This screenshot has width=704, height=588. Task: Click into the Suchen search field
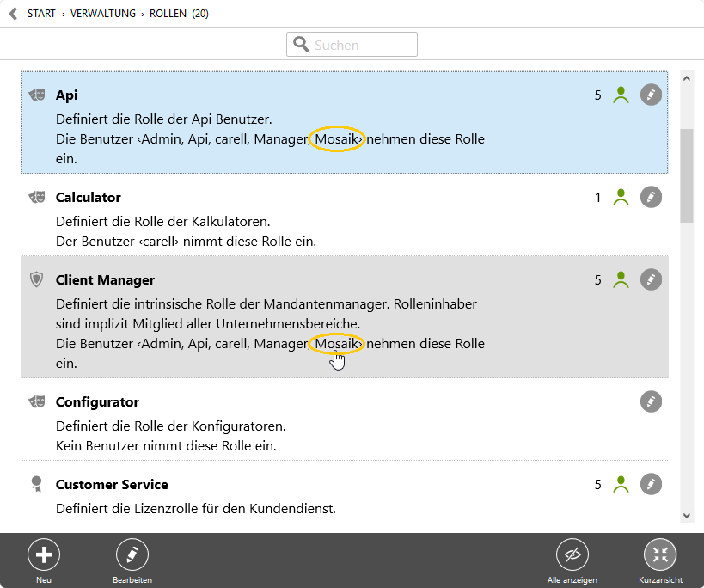click(361, 45)
